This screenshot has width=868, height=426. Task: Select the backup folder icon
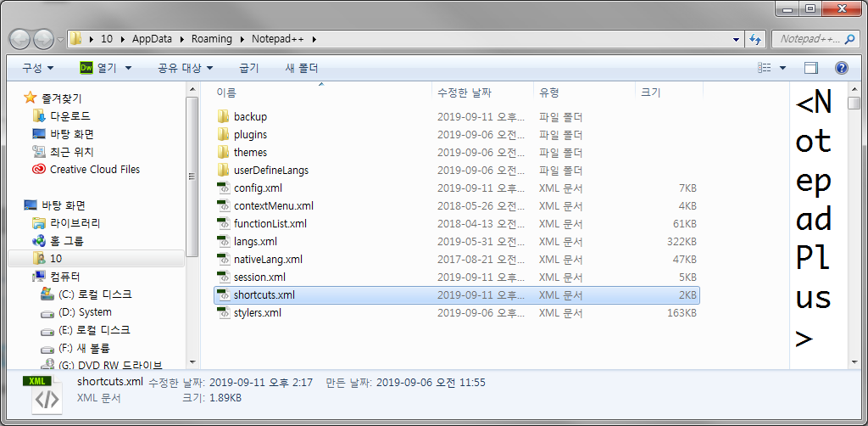[223, 116]
